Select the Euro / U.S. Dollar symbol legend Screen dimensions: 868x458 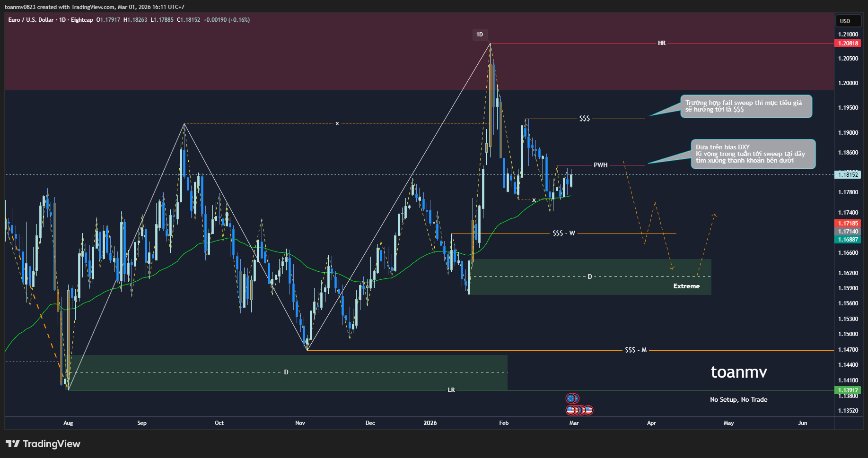[x=51, y=20]
